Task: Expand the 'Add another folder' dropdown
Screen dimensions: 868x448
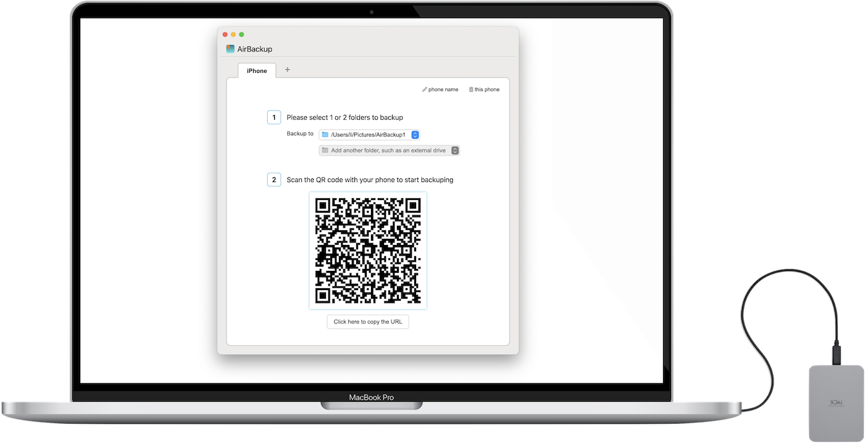Action: point(389,150)
